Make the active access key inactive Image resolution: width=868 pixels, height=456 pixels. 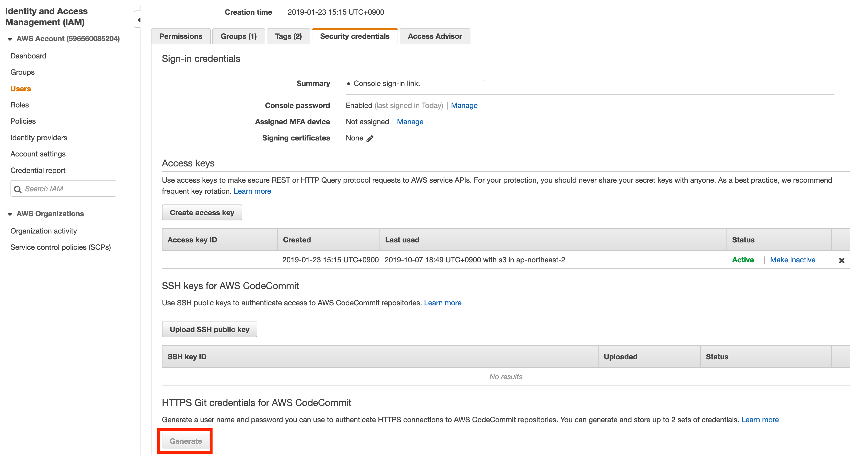point(793,260)
